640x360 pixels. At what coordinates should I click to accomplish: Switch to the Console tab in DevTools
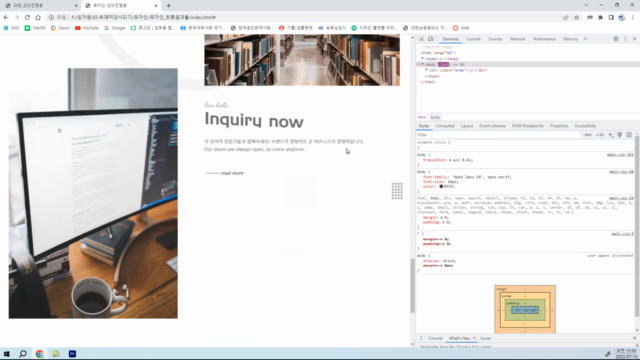point(473,39)
